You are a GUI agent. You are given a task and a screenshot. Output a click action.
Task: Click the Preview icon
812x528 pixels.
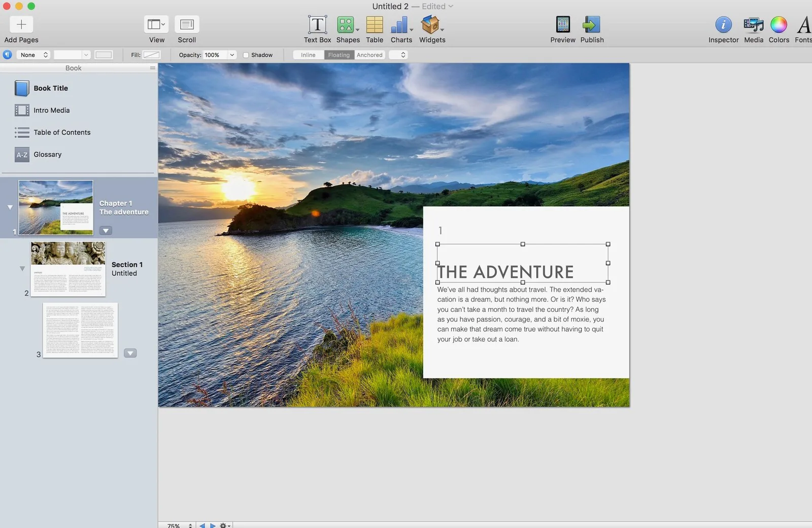563,24
